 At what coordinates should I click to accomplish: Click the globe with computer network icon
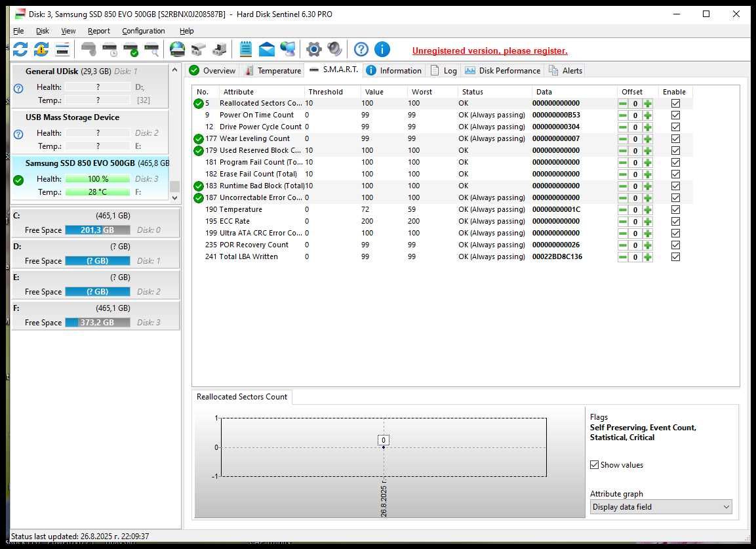(288, 49)
